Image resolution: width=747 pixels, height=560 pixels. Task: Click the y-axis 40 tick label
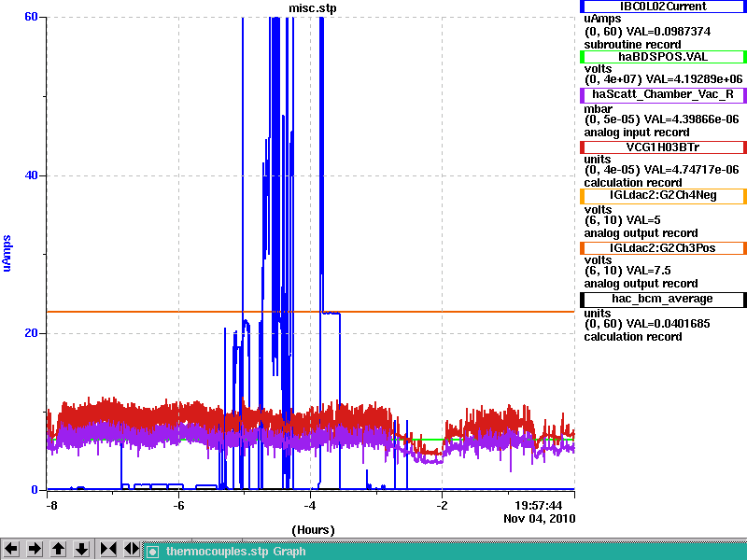click(31, 175)
